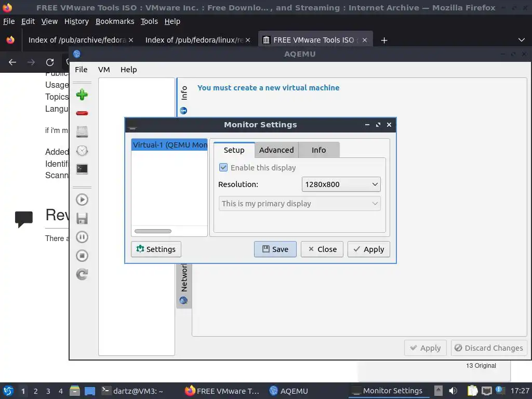
Task: Stop the VM with the stop icon
Action: [x=82, y=256]
